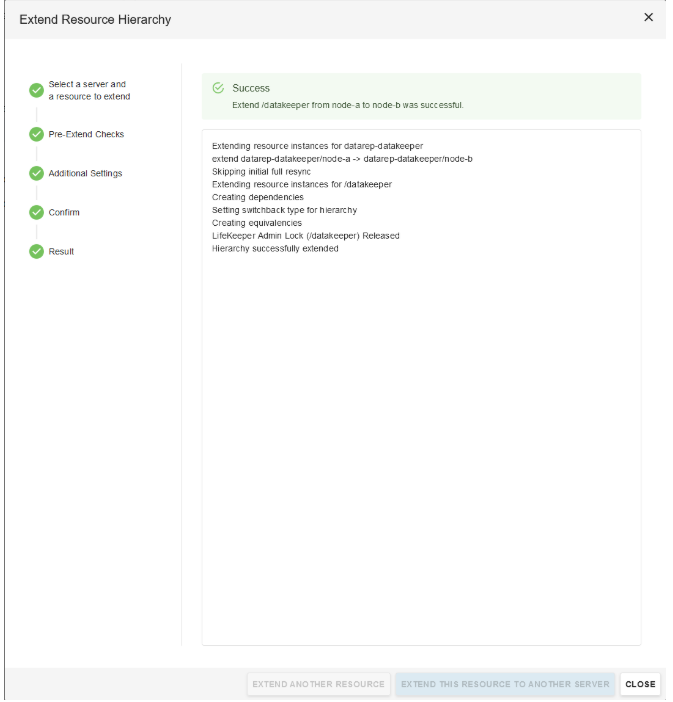This screenshot has width=673, height=702.
Task: Select the Pre-Extend Checks step label
Action: click(86, 134)
